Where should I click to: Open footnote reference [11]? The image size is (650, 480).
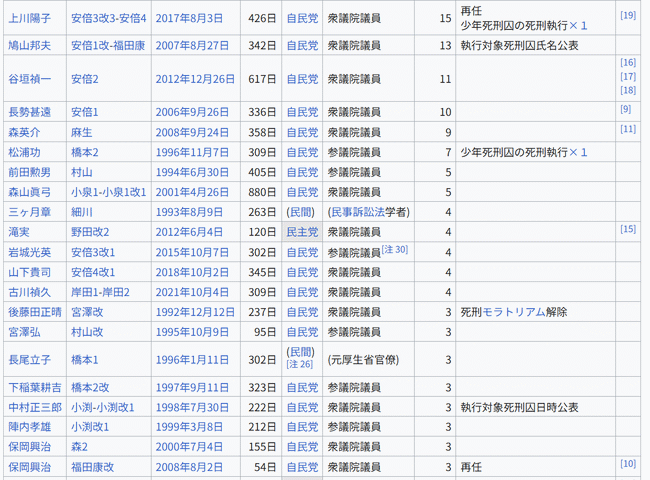pyautogui.click(x=628, y=129)
